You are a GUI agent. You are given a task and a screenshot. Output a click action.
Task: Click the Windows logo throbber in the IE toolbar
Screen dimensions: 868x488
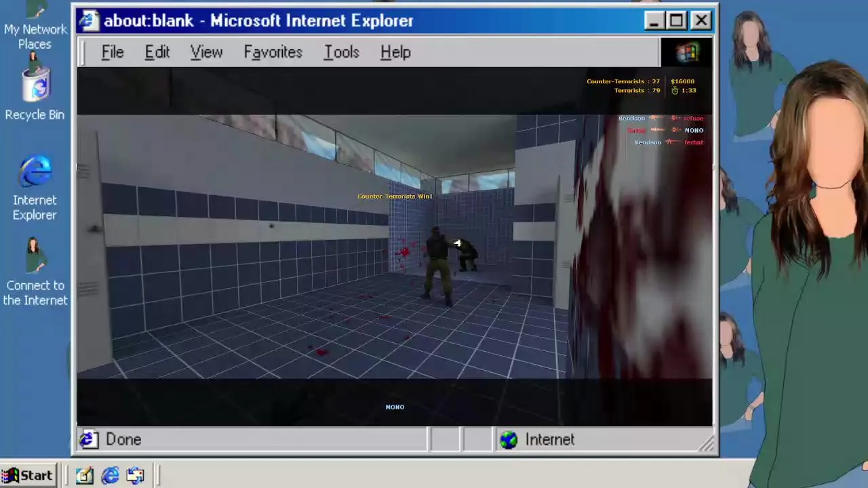[686, 52]
